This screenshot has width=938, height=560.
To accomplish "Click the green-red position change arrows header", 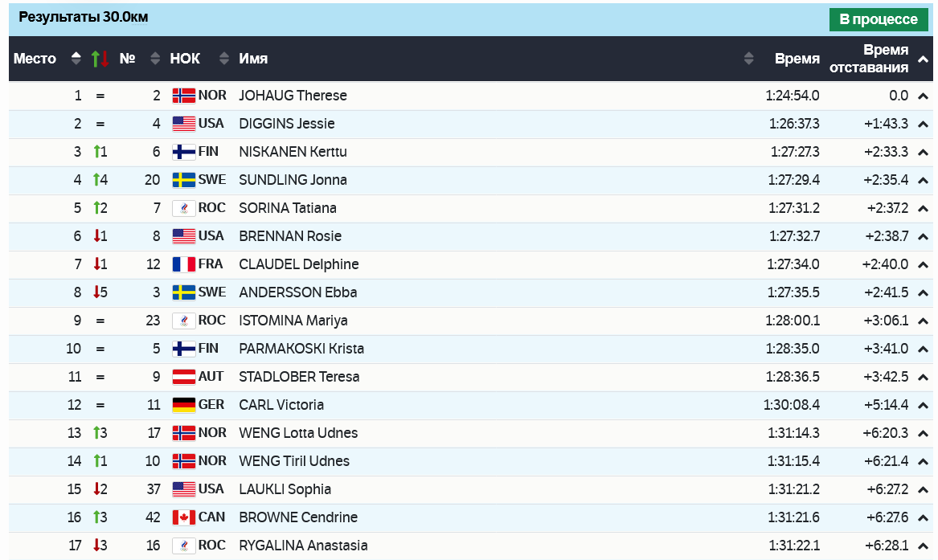I will 100,59.
